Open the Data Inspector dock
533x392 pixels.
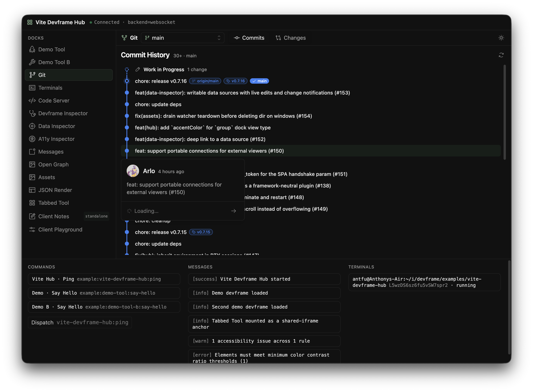coord(69,126)
